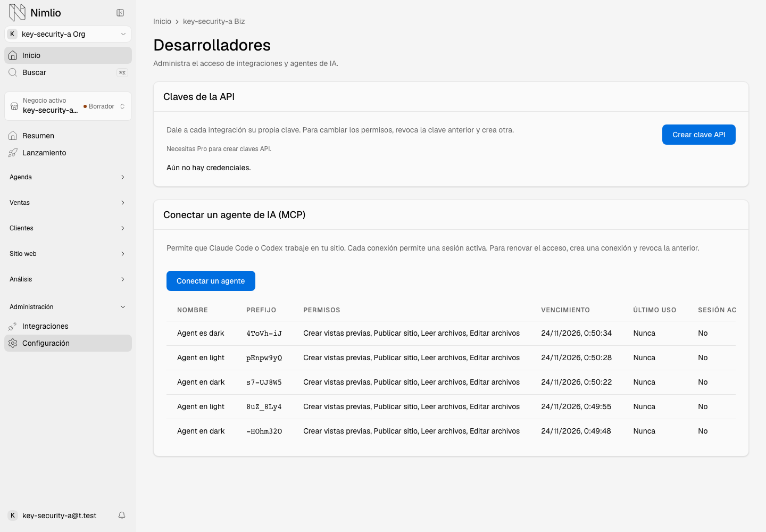Open the key-security-a Org switcher dropdown
Screen dimensions: 766x532
tap(68, 34)
